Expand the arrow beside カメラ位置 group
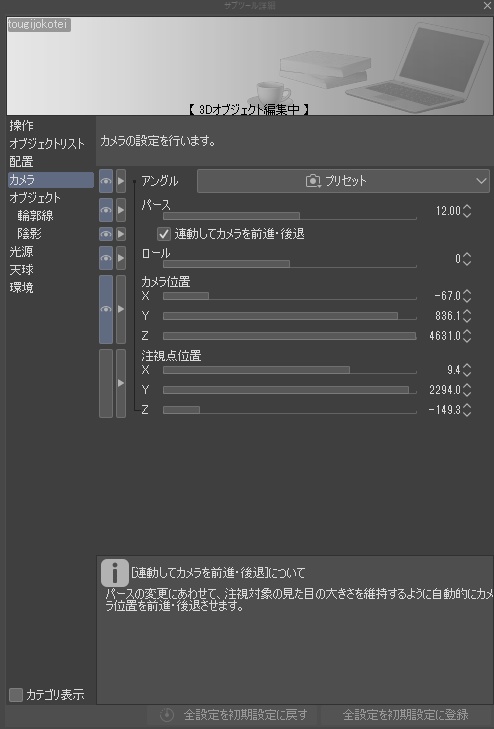Image resolution: width=494 pixels, height=729 pixels. click(x=121, y=309)
